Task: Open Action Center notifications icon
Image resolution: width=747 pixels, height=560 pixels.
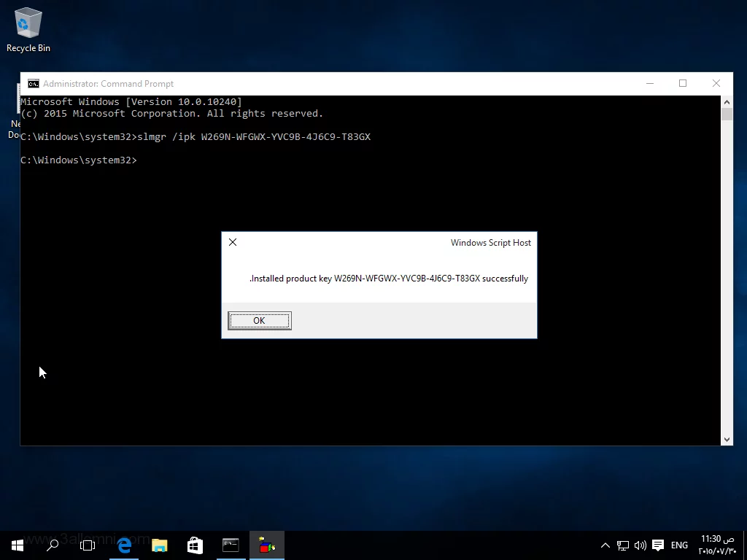Action: (x=658, y=545)
